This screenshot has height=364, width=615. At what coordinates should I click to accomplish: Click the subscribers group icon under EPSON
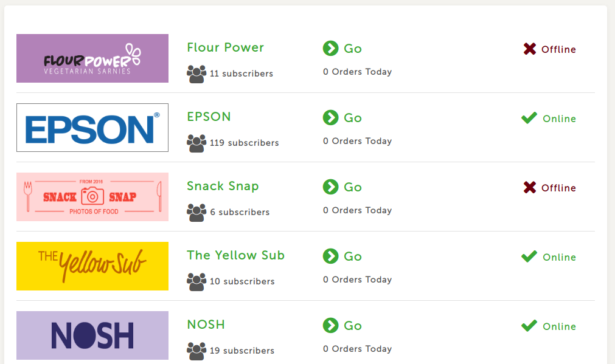pyautogui.click(x=196, y=143)
